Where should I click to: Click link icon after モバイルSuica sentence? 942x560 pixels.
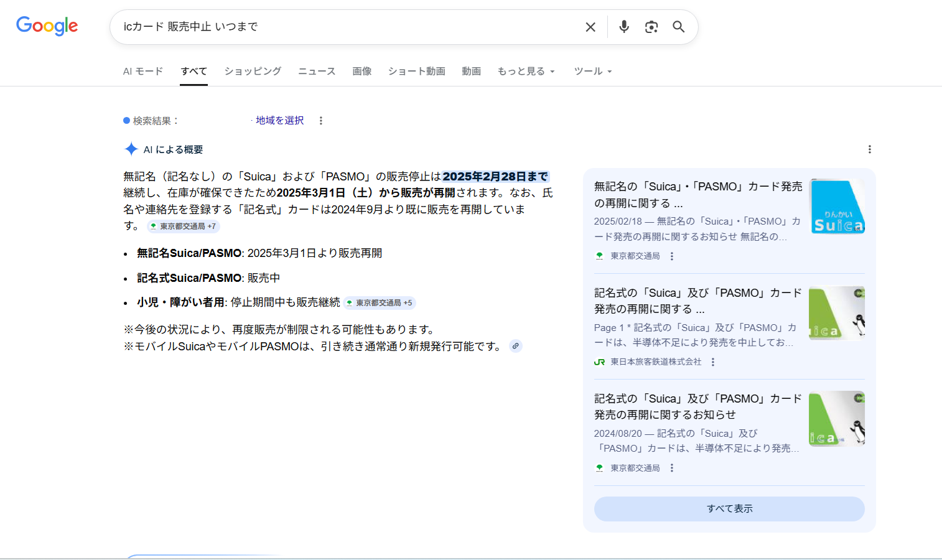(516, 346)
